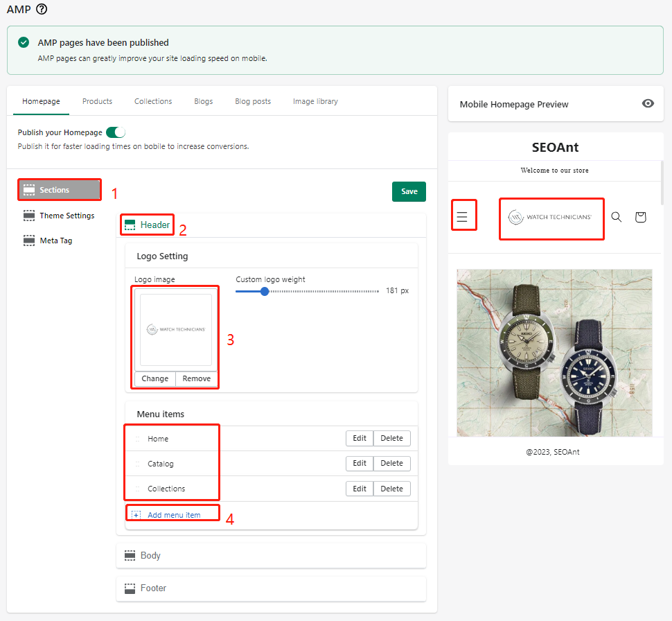Select Theme Settings in the sidebar
The width and height of the screenshot is (672, 621).
click(x=60, y=216)
